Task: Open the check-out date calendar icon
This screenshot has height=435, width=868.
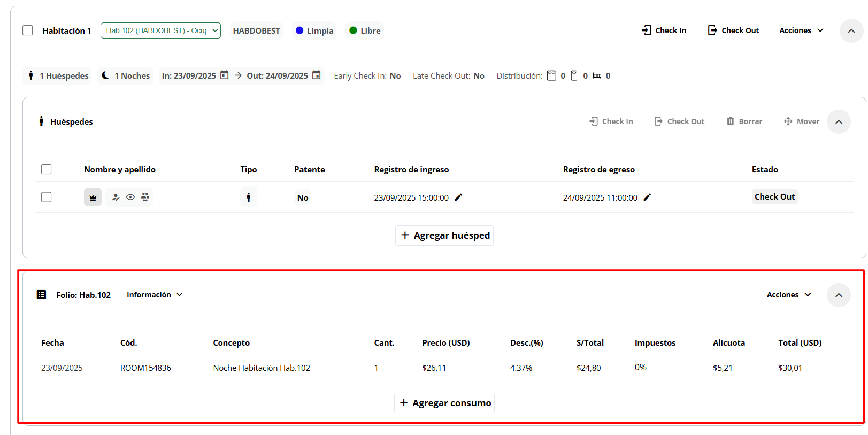Action: [317, 75]
